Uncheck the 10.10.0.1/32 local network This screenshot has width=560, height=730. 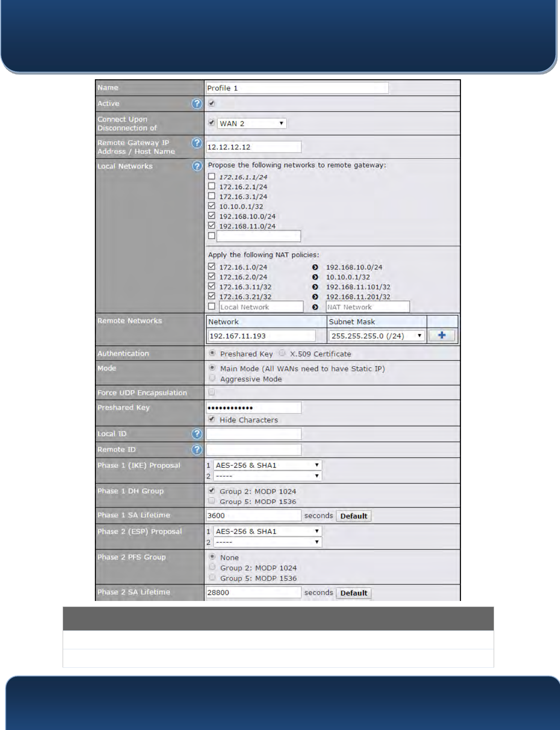pos(211,206)
